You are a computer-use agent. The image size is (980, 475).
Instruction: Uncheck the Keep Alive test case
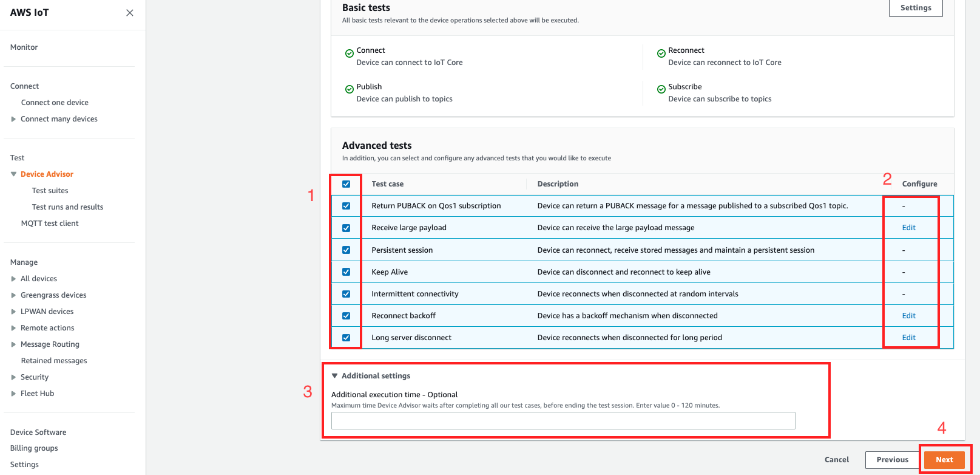click(346, 272)
